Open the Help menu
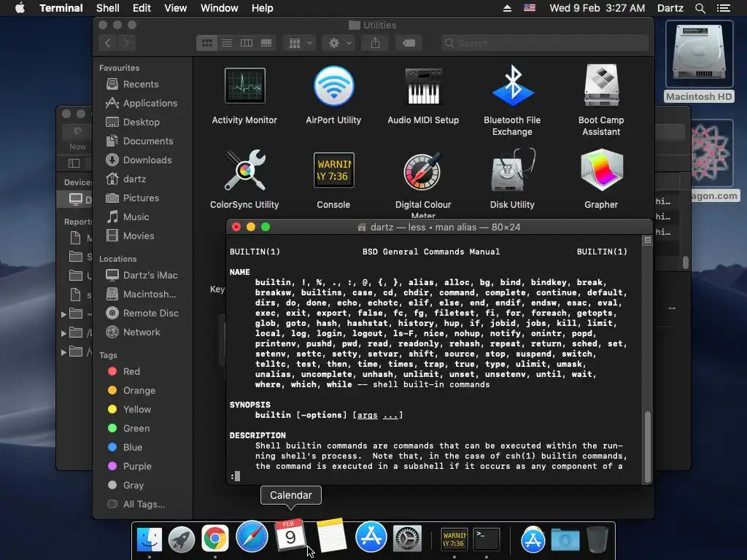 tap(262, 8)
